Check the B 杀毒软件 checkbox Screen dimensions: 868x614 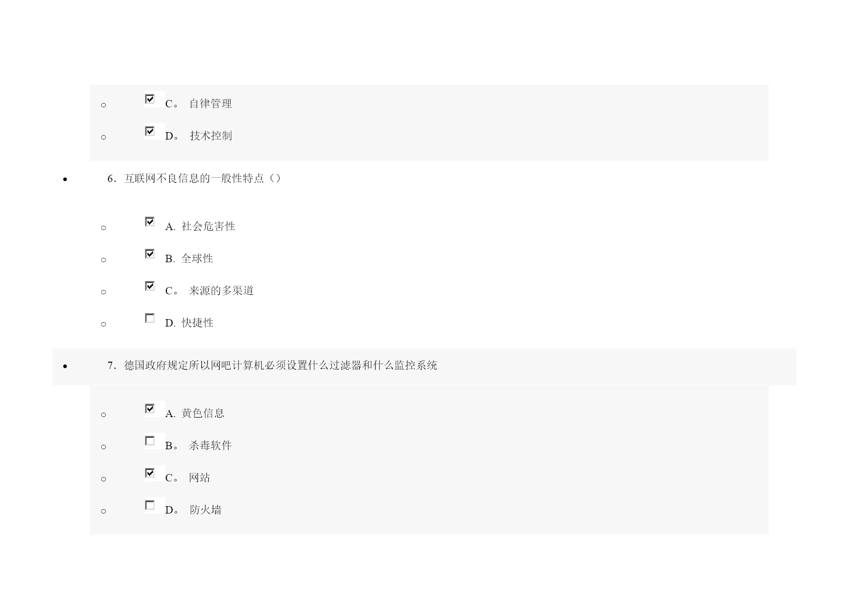(150, 441)
